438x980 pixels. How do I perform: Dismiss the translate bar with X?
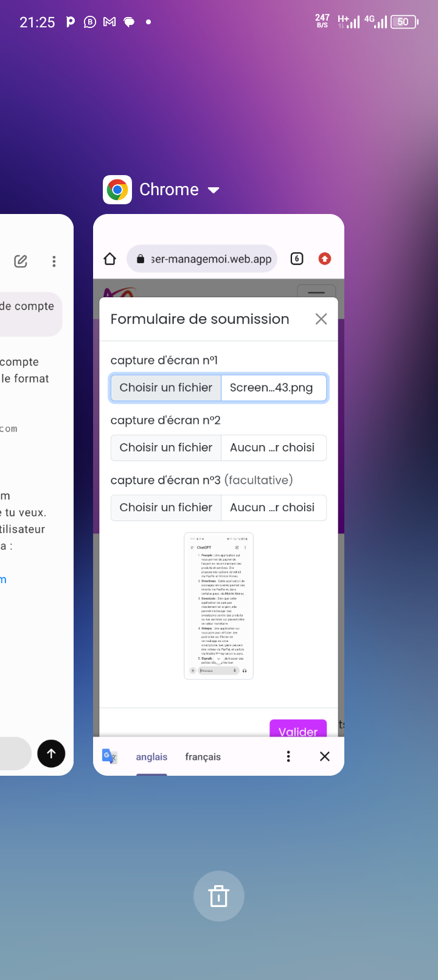325,756
